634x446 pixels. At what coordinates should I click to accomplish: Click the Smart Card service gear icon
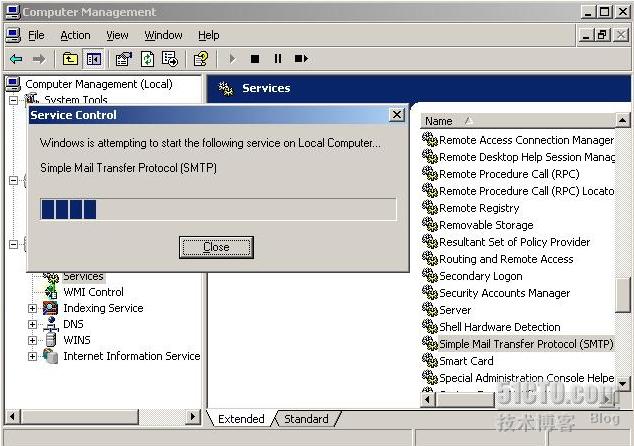pos(430,361)
